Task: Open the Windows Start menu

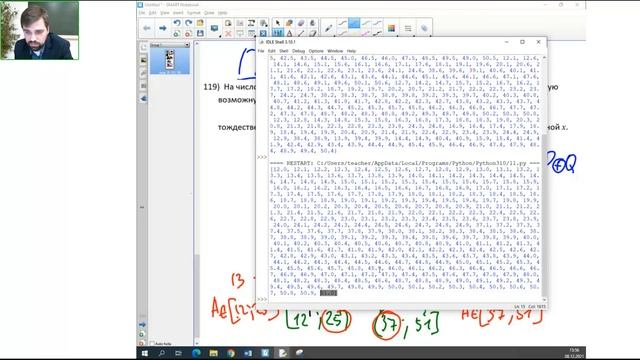Action: [x=144, y=353]
